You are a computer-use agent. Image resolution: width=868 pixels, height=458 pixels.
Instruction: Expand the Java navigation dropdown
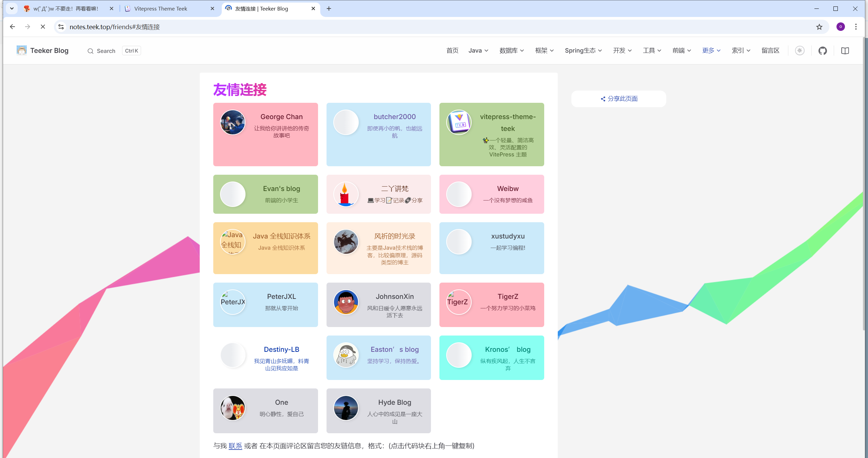click(x=478, y=51)
